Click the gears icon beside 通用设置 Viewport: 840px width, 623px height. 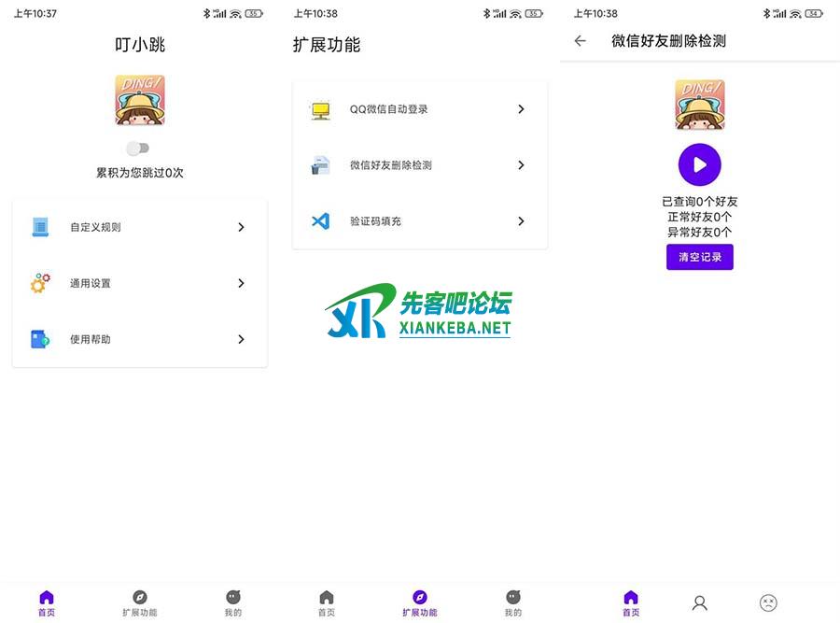40,283
